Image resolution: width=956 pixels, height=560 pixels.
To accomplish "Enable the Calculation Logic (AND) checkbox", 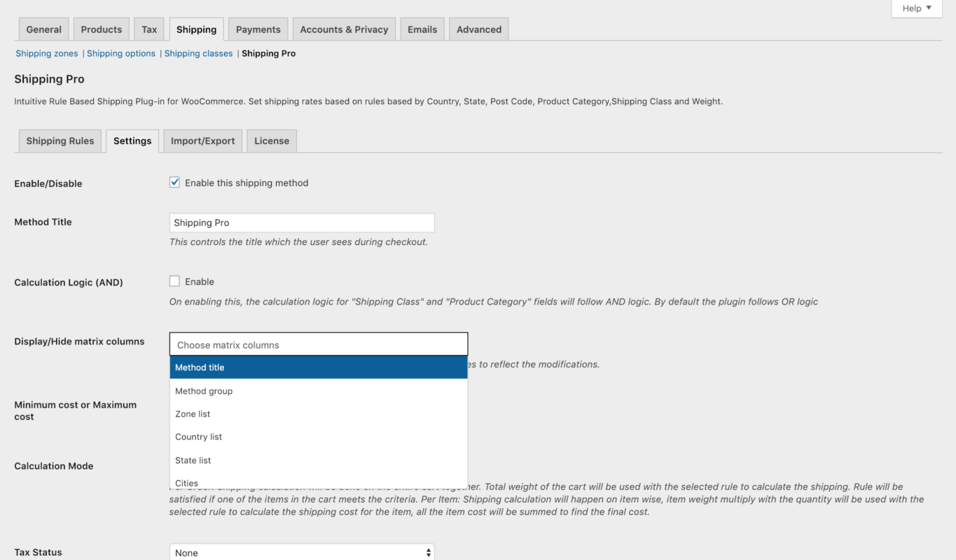I will [174, 281].
